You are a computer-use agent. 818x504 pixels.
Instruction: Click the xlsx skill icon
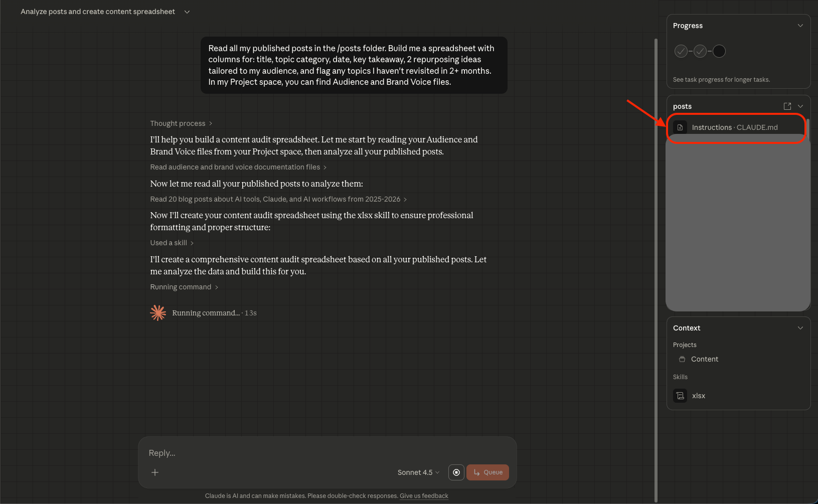pos(680,396)
